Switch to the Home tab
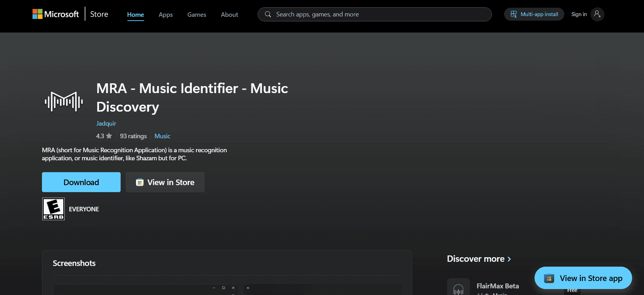Viewport: 644px width, 295px height. pos(135,15)
